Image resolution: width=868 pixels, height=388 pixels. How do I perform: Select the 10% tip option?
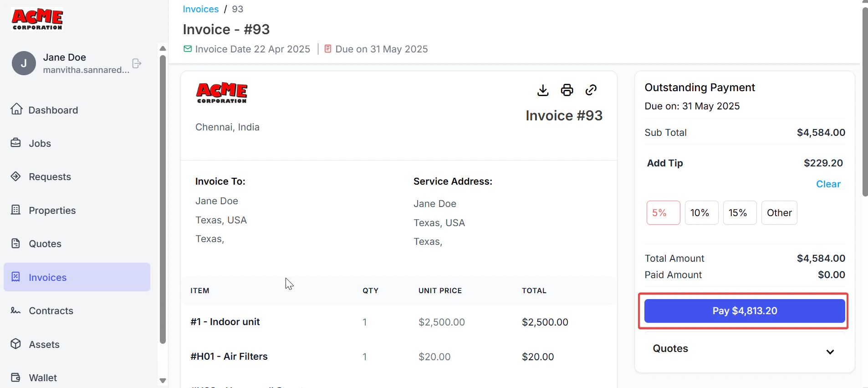tap(701, 212)
